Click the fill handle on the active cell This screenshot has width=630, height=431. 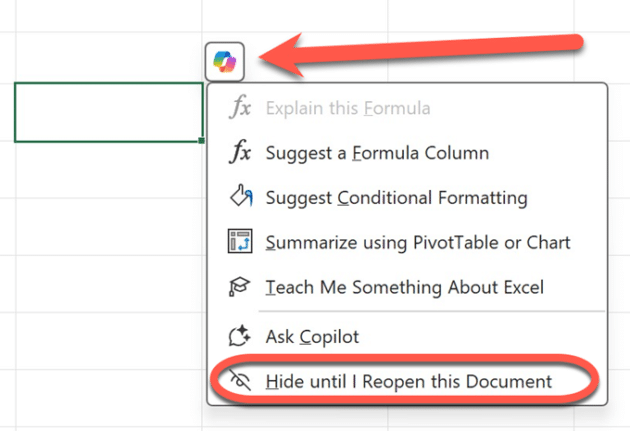pos(202,141)
